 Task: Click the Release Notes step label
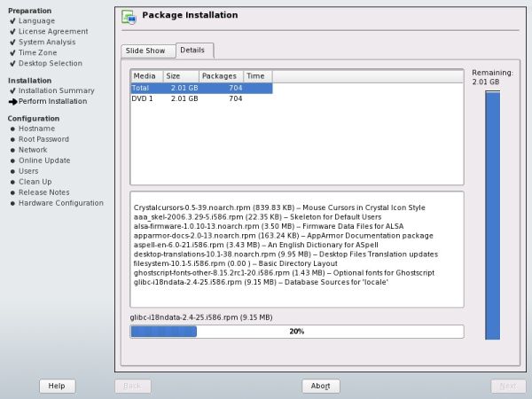point(44,192)
